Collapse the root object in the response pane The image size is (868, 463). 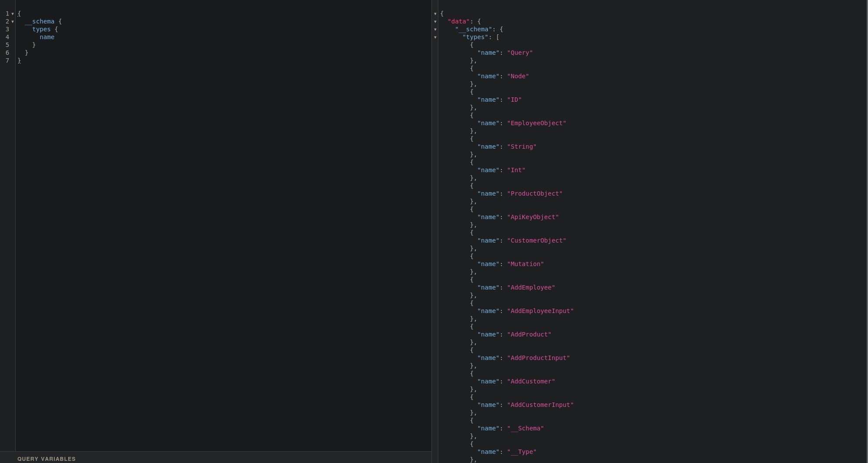click(435, 14)
